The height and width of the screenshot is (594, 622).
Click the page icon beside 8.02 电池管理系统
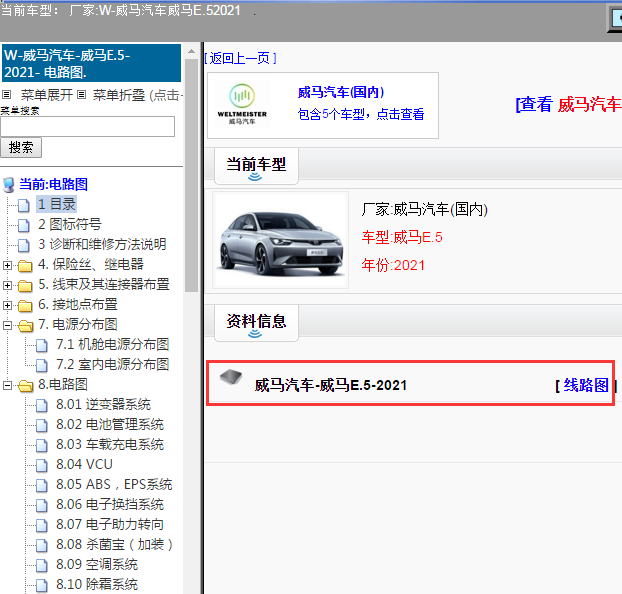click(42, 425)
